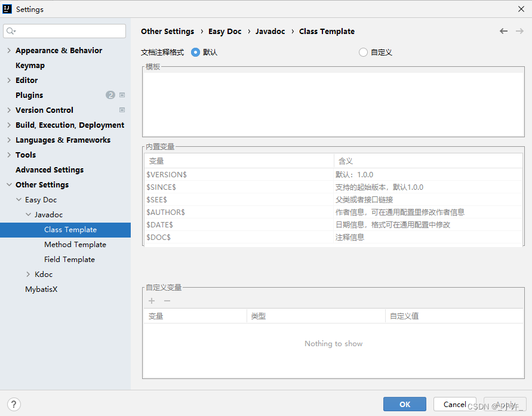Screen dimensions: 532x416
Task: Confirm settings with the OK button
Action: (x=404, y=404)
